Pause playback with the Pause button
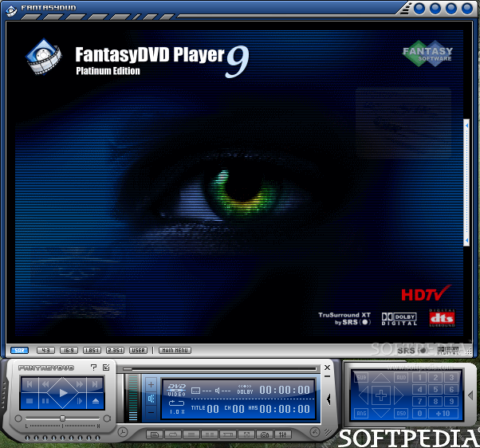This screenshot has height=448, width=480. [45, 401]
